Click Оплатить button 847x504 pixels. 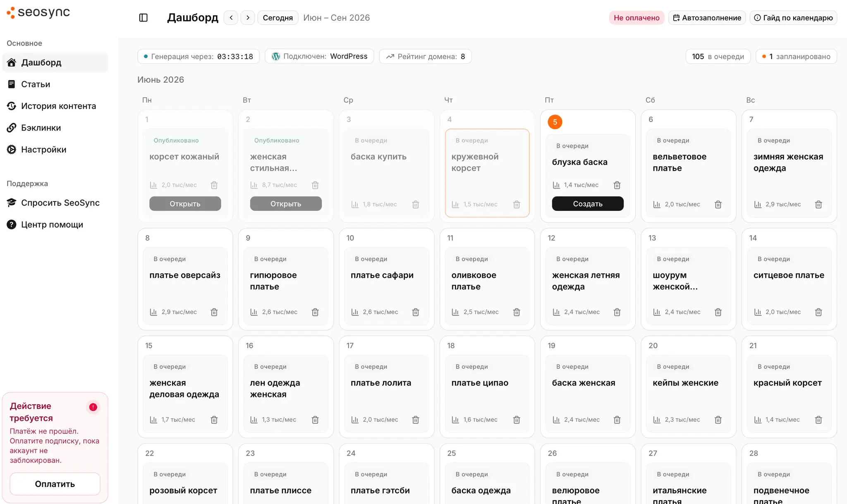click(x=55, y=484)
